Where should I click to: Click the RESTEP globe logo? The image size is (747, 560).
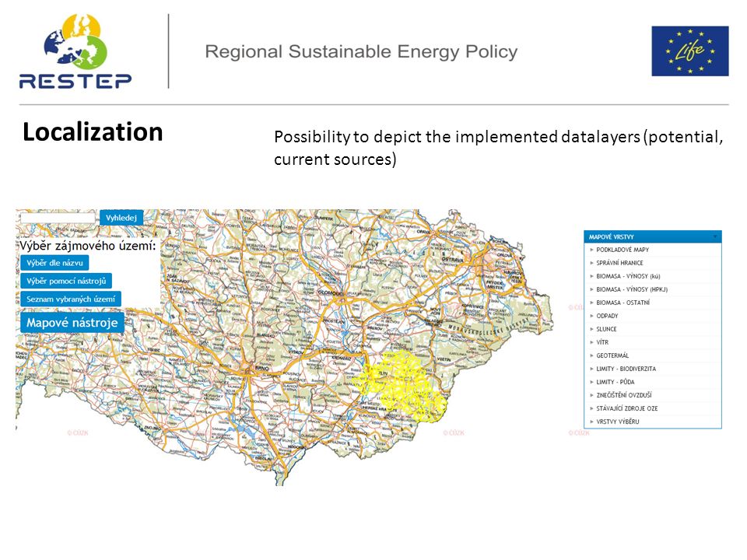(x=75, y=51)
